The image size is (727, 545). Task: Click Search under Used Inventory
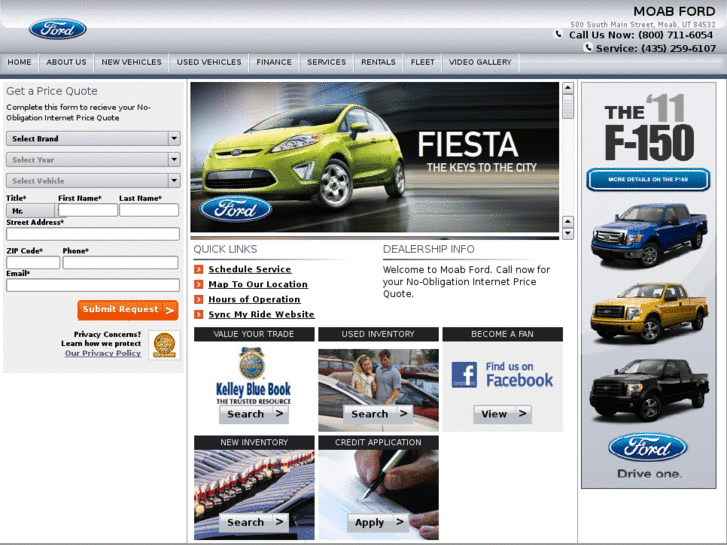378,414
